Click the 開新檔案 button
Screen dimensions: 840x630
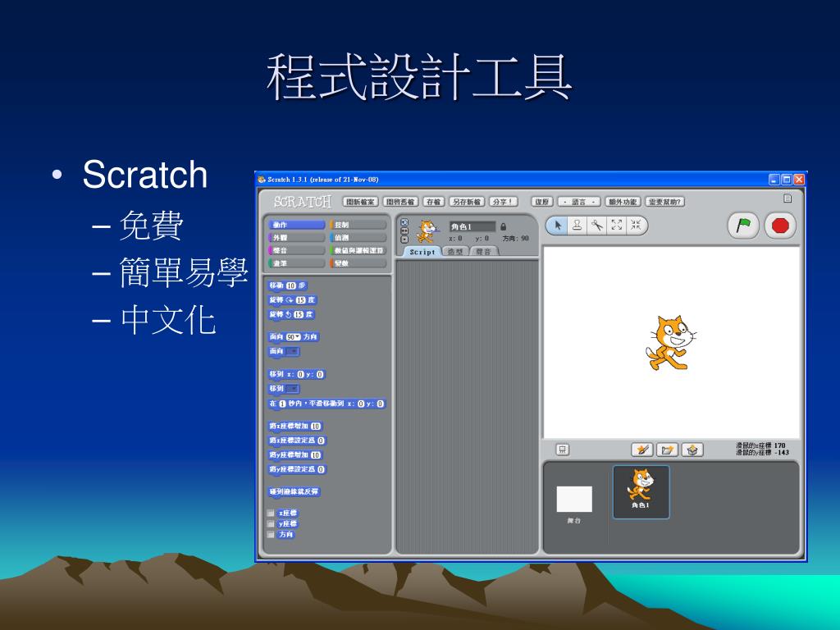tap(361, 202)
